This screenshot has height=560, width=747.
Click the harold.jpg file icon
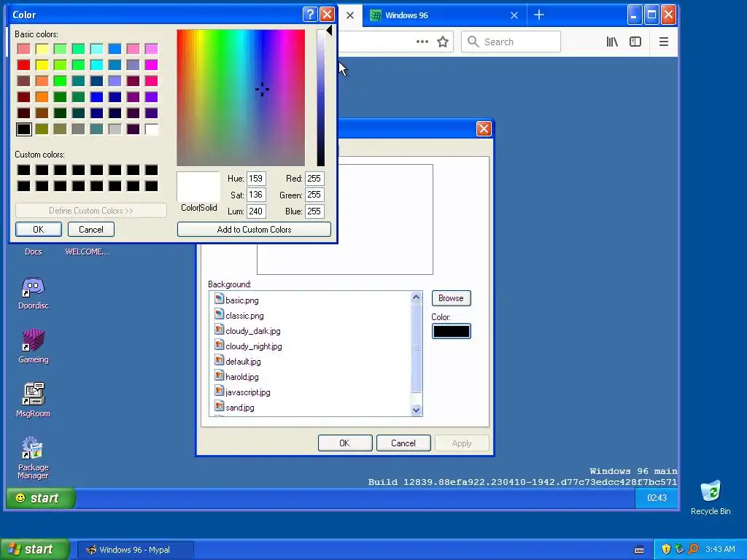pos(219,376)
